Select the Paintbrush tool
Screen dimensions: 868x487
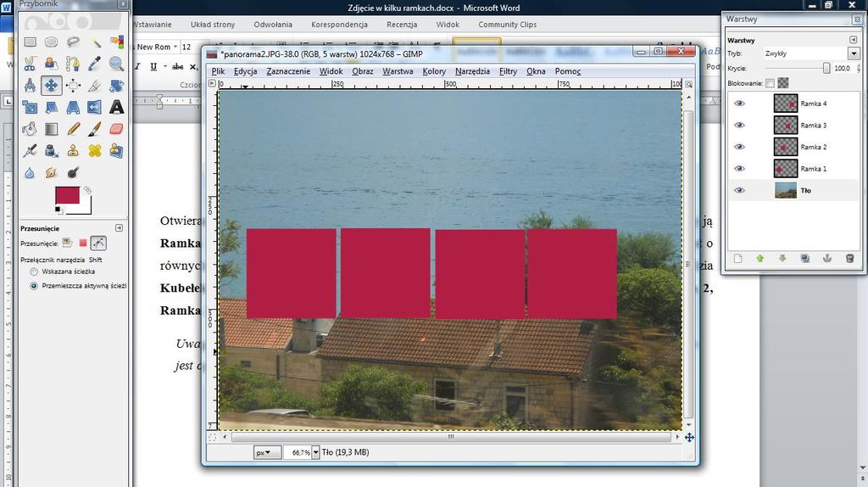coord(95,128)
